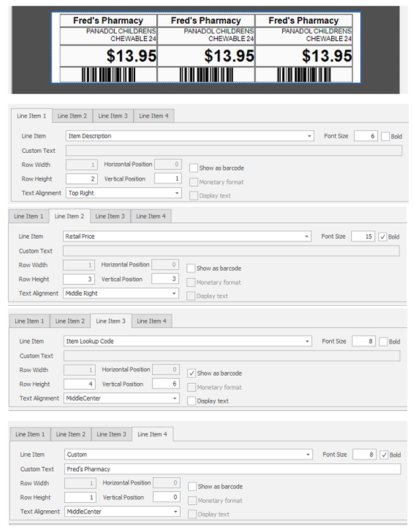Open the Line Item dropdown showing Custom
The height and width of the screenshot is (532, 414).
(188, 455)
